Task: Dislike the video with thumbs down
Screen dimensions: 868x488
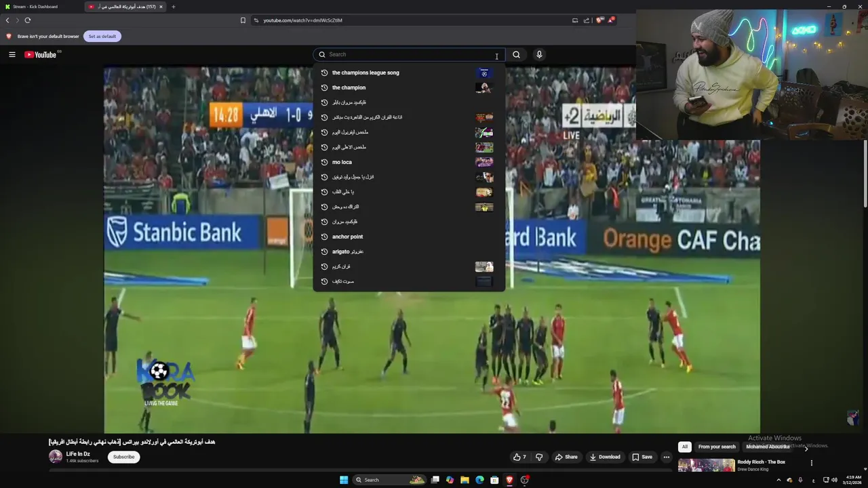Action: (539, 457)
